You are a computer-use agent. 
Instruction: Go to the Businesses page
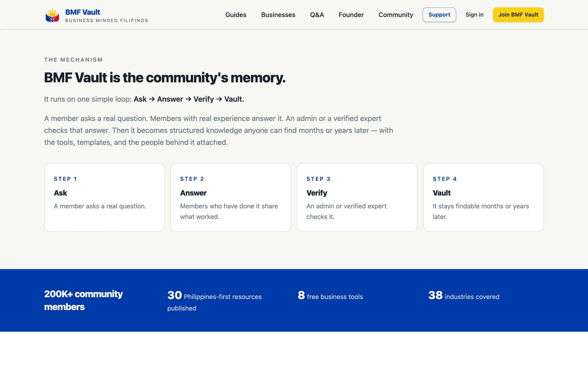tap(278, 15)
